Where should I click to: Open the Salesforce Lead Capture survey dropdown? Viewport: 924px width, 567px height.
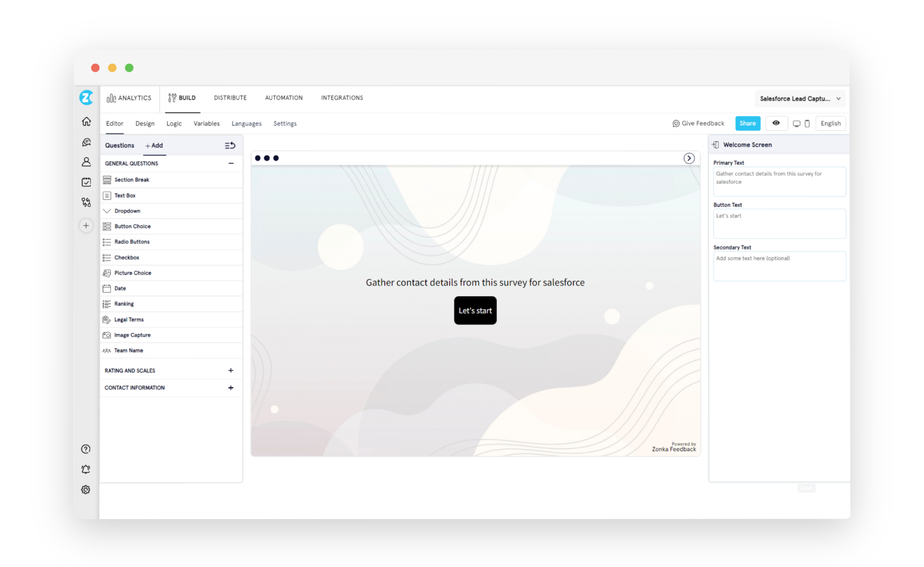point(799,98)
